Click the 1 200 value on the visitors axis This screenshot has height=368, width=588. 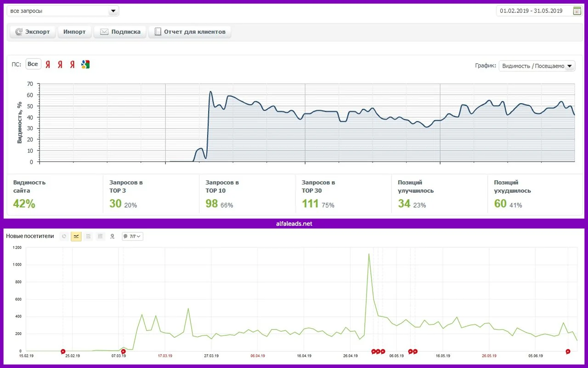(x=17, y=248)
